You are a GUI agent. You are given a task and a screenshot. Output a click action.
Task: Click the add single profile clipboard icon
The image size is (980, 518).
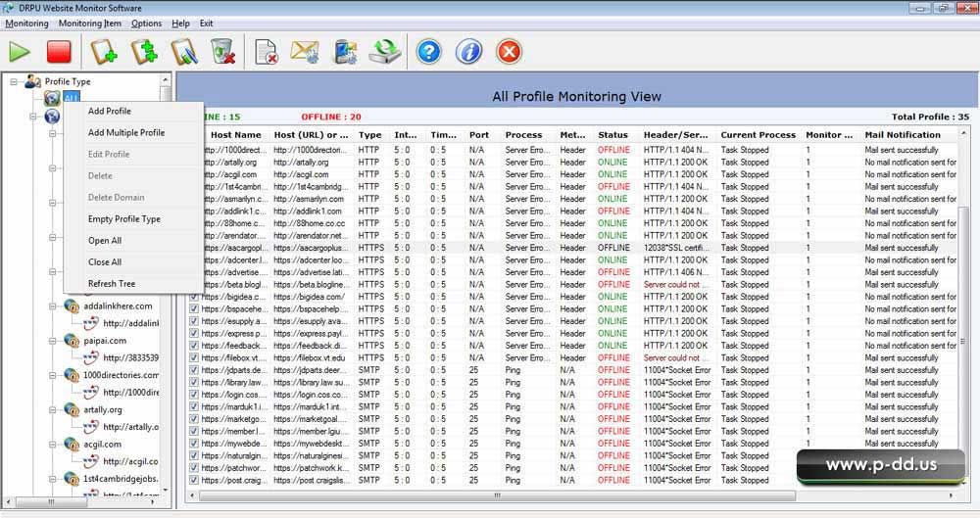tap(105, 52)
